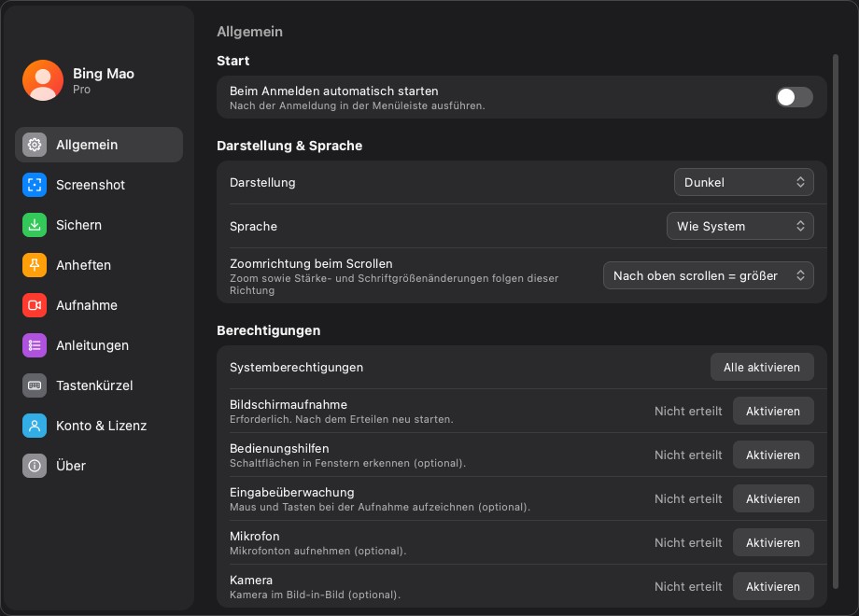Viewport: 859px width, 616px height.
Task: Click description 'Kamera im Bild-in-Bild (optional).'
Action: coord(315,595)
